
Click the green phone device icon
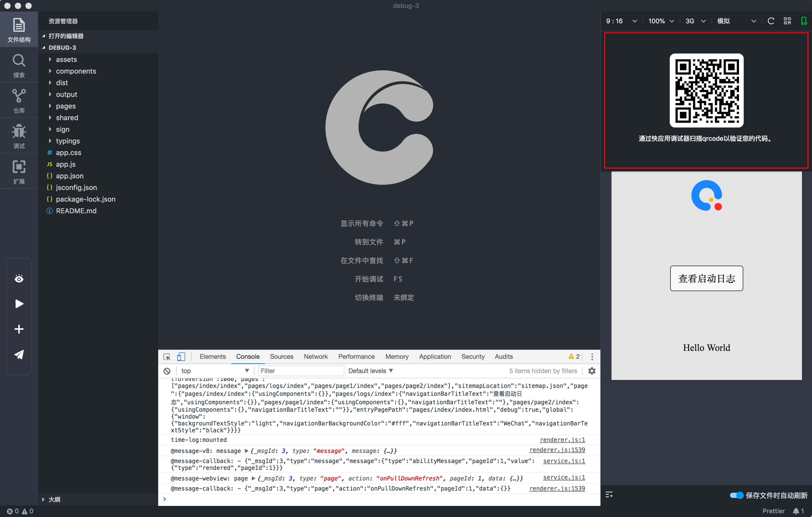(804, 21)
